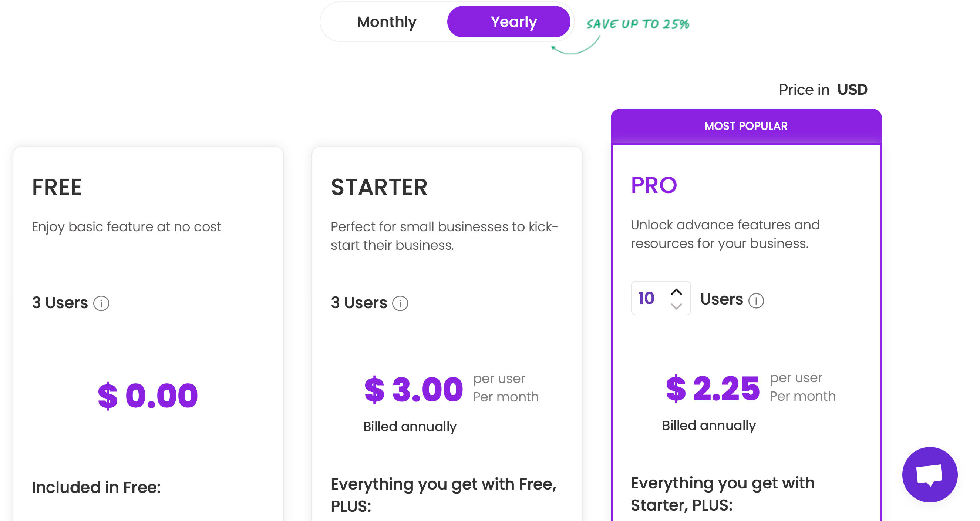The width and height of the screenshot is (980, 521).
Task: Select the FREE plan title
Action: [x=57, y=187]
